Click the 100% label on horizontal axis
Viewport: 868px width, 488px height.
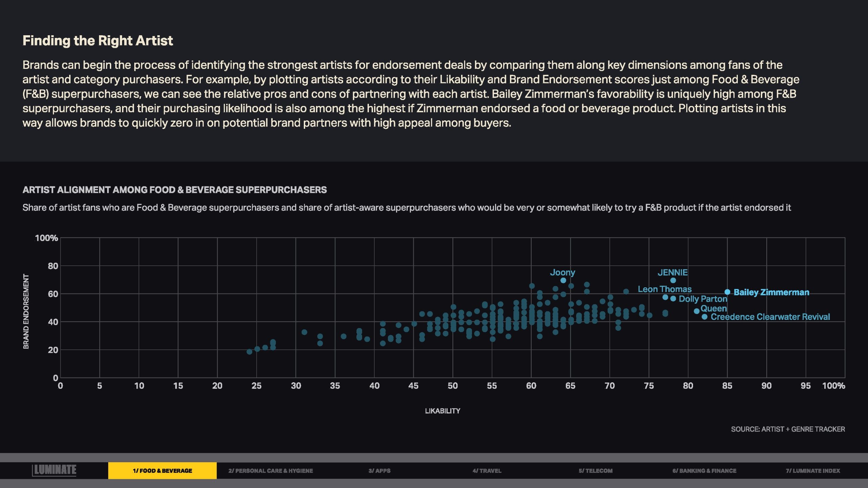834,386
